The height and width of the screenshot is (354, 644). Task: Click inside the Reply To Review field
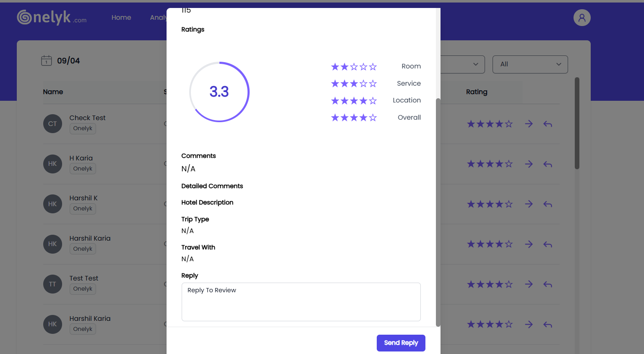[301, 302]
